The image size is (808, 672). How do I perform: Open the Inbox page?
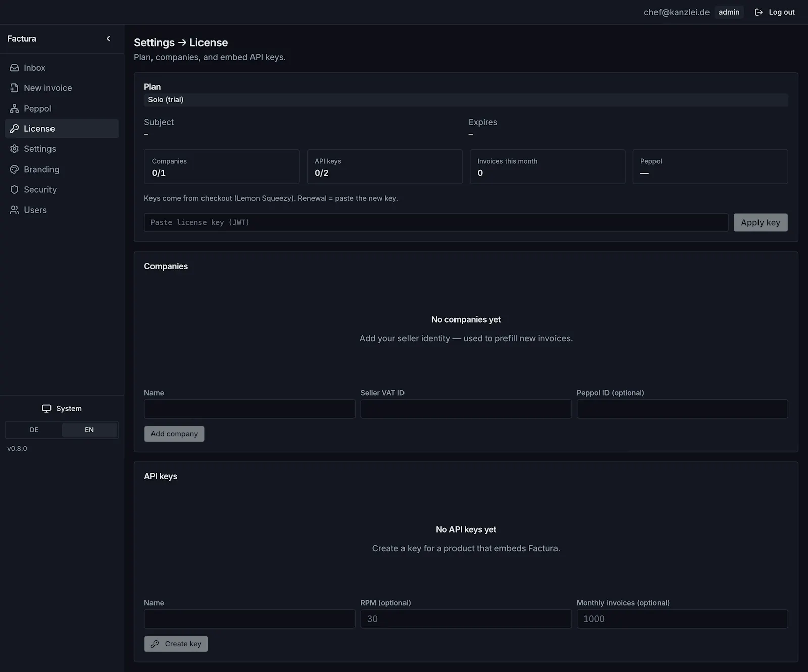(62, 68)
